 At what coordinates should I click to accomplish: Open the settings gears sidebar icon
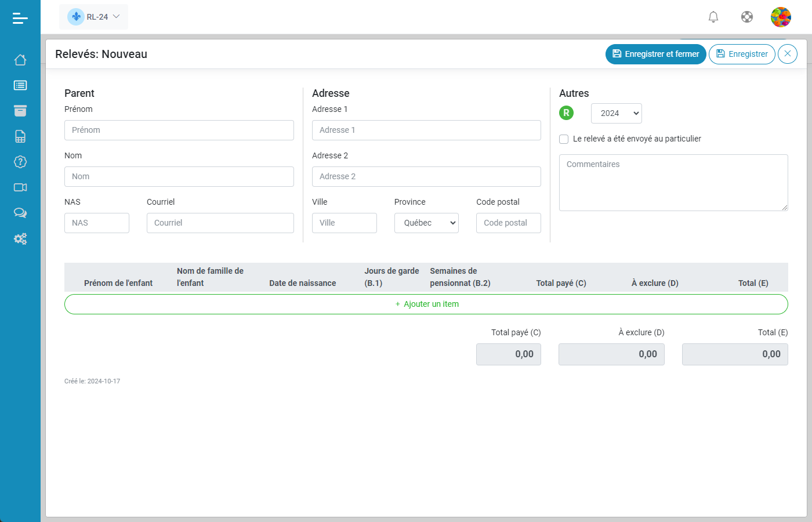[x=20, y=238]
